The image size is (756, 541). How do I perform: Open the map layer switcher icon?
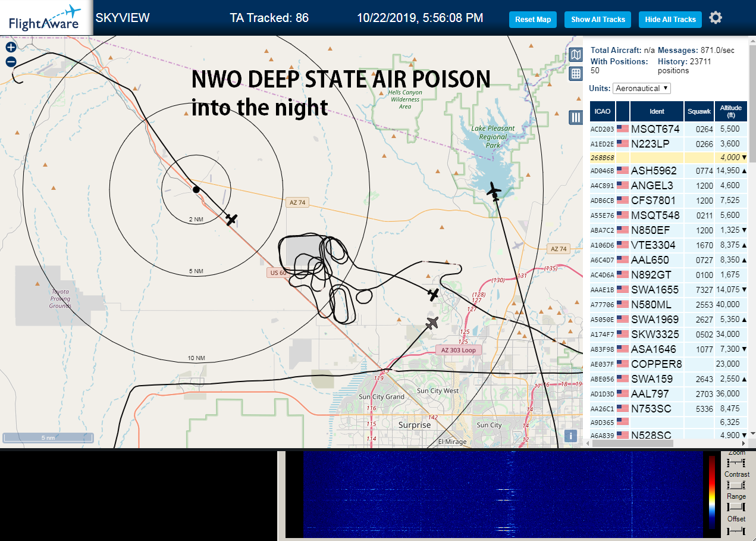click(x=575, y=55)
